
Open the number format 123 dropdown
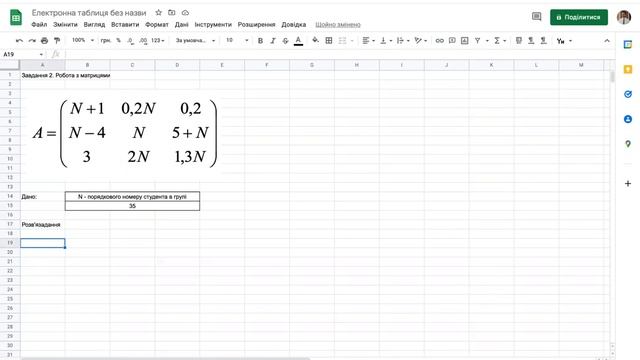click(158, 40)
